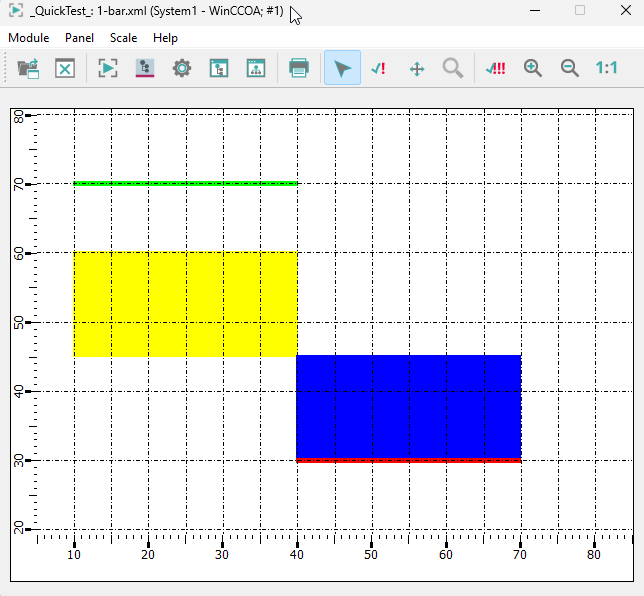
Task: Click the magnifier search tool
Action: tap(453, 68)
